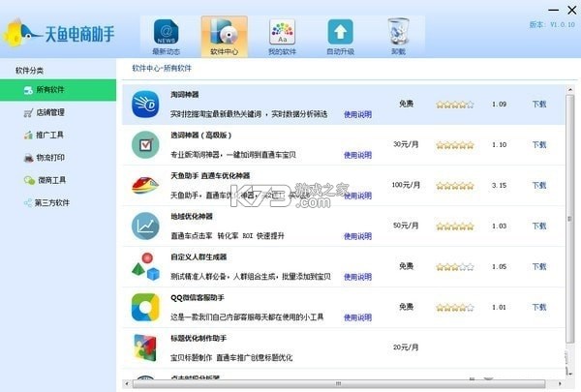Click the scroll-up arrow of list
Image resolution: width=581 pixels, height=392 pixels.
coord(570,90)
